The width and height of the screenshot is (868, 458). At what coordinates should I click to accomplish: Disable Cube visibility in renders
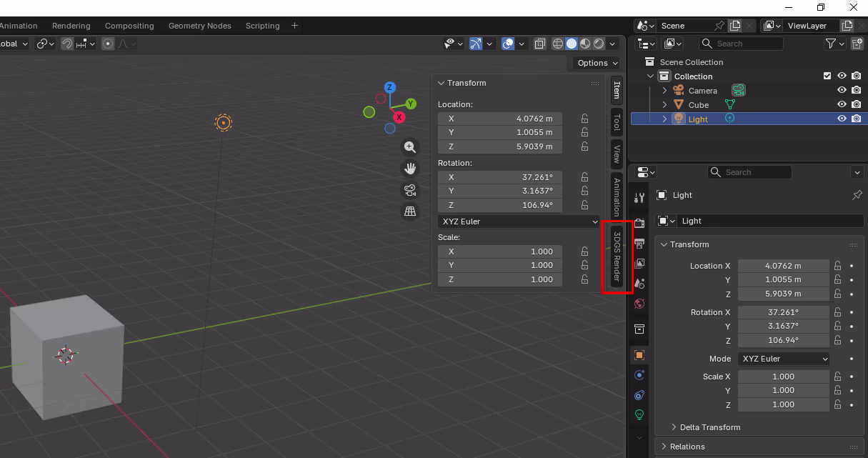pos(856,104)
